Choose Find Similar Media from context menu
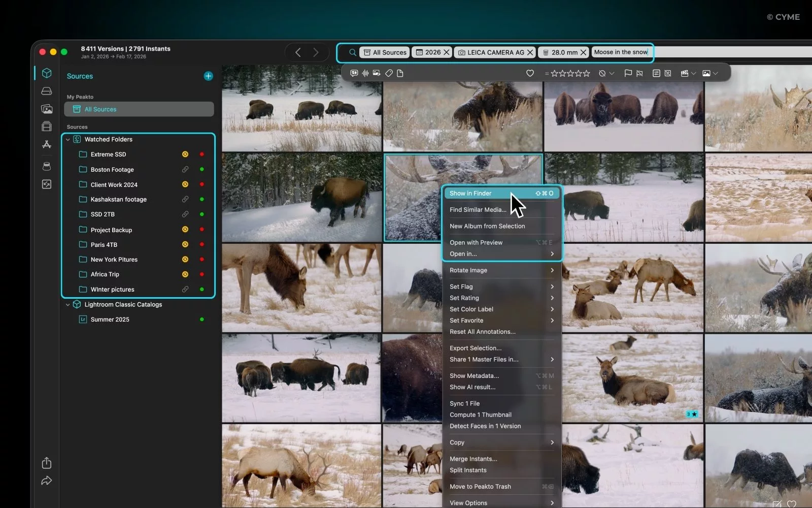This screenshot has width=812, height=508. [478, 210]
